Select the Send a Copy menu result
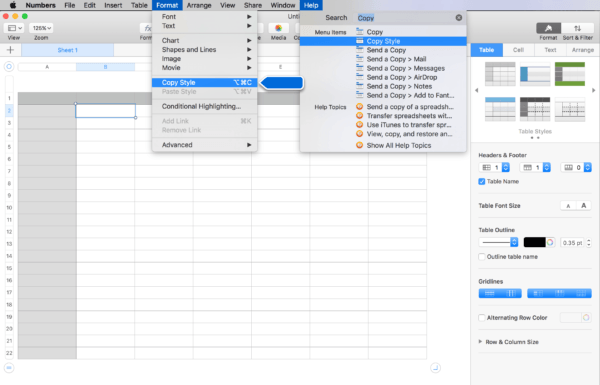Screen dimensions: 600x385 (386, 50)
